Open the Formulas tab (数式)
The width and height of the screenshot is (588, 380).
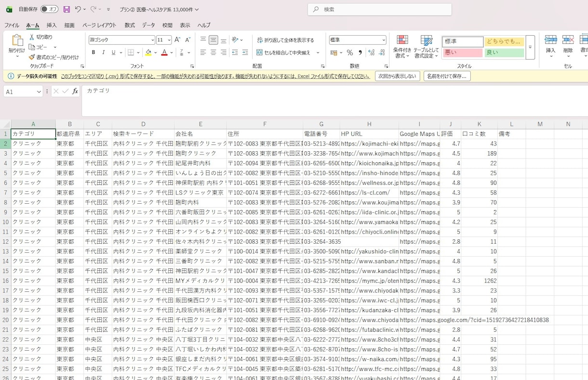(x=130, y=25)
